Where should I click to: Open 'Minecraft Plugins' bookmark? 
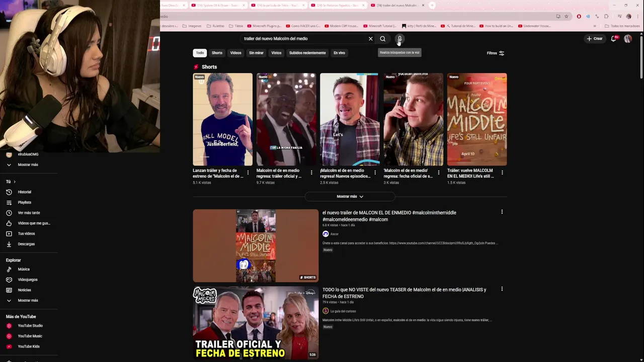[264, 26]
